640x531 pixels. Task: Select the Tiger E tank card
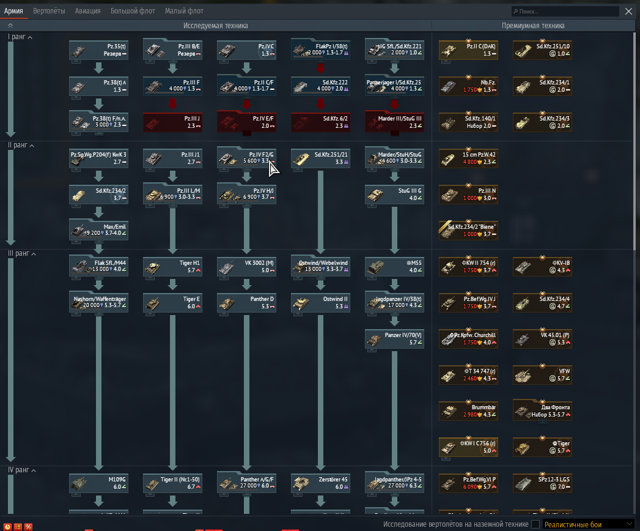pos(173,302)
